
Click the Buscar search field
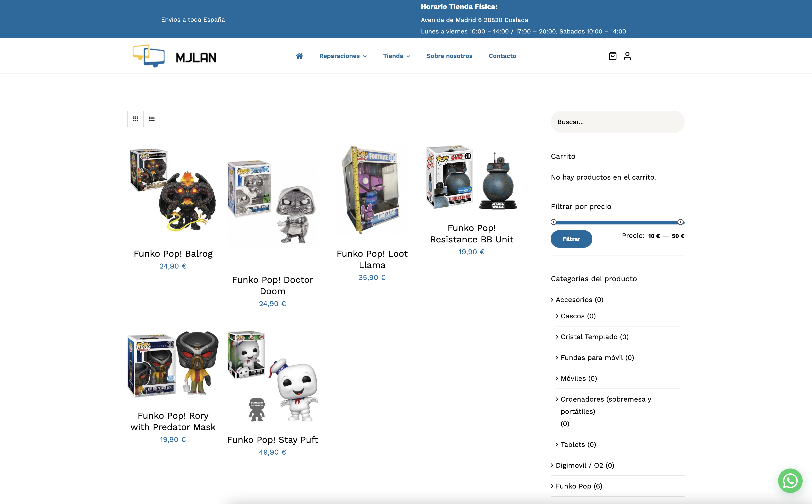617,122
